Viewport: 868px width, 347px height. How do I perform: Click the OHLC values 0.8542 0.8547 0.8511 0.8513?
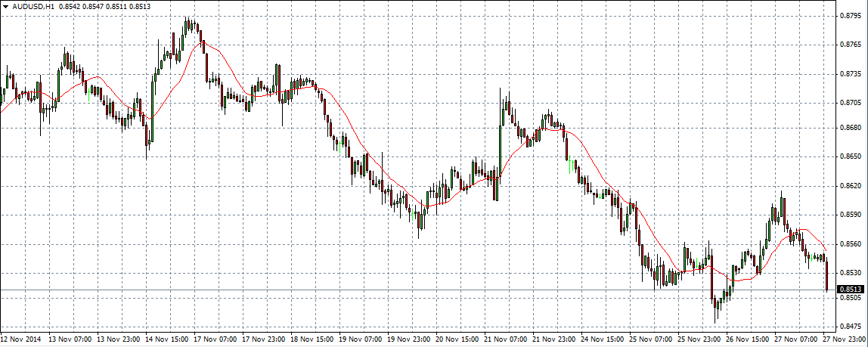tap(104, 6)
